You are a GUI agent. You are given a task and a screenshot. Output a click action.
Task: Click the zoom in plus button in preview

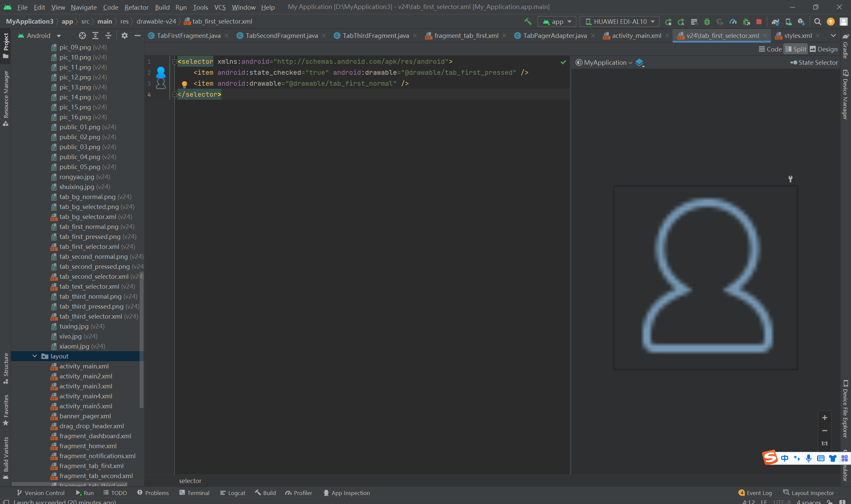point(824,417)
